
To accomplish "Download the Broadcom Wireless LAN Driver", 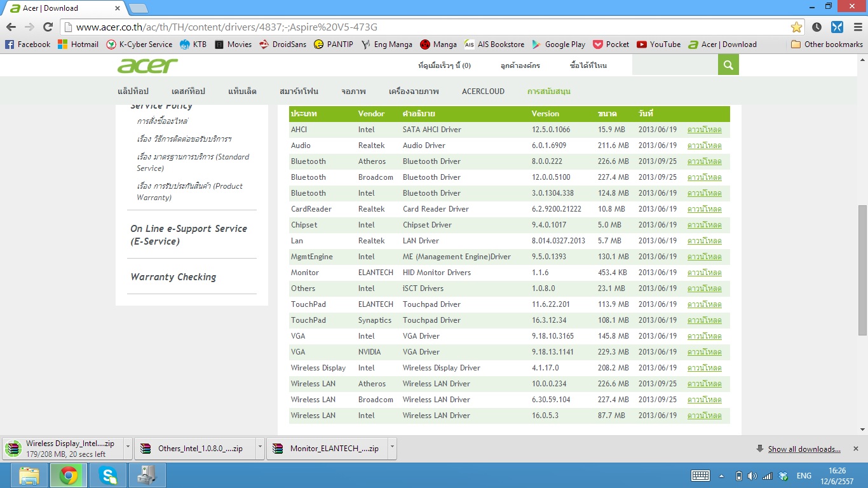I will pyautogui.click(x=705, y=400).
